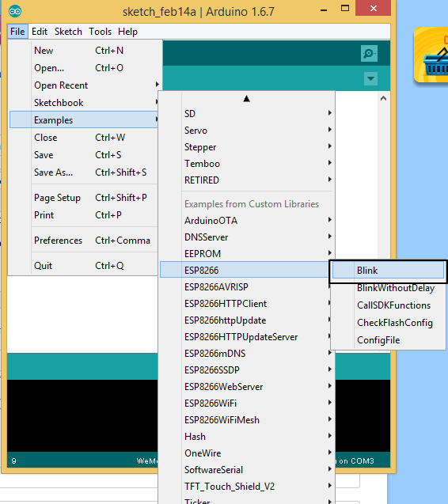The height and width of the screenshot is (504, 448).
Task: Open the Sketch menu
Action: tap(68, 32)
